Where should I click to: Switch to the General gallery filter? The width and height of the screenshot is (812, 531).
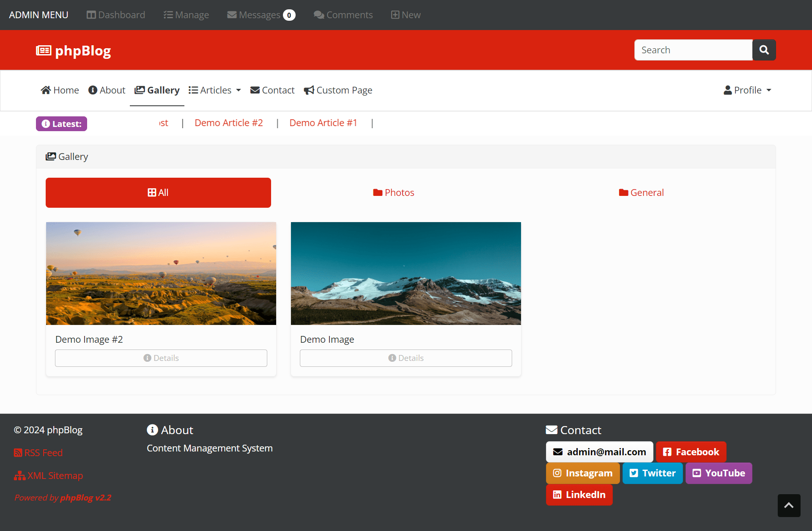[641, 193]
